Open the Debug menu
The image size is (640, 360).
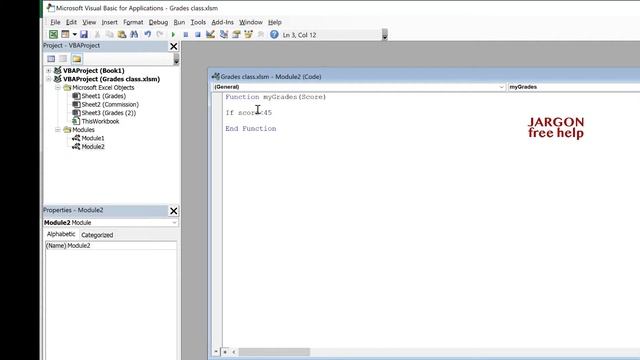[158, 22]
